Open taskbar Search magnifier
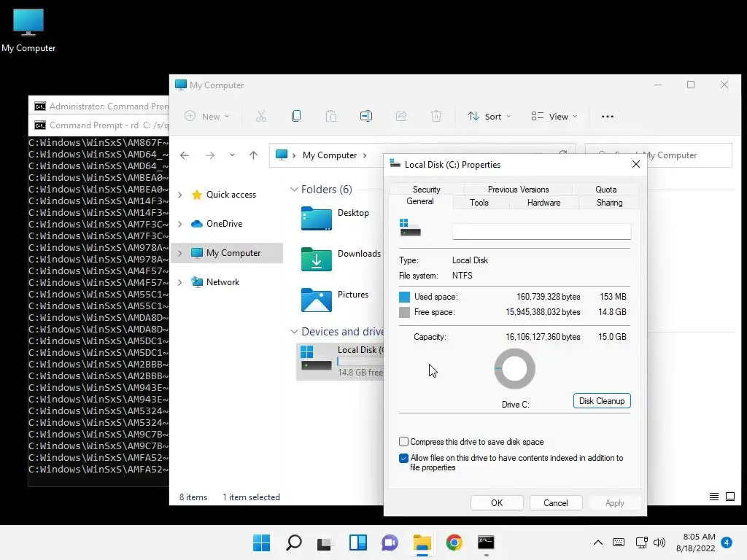The image size is (747, 560). coord(293,542)
